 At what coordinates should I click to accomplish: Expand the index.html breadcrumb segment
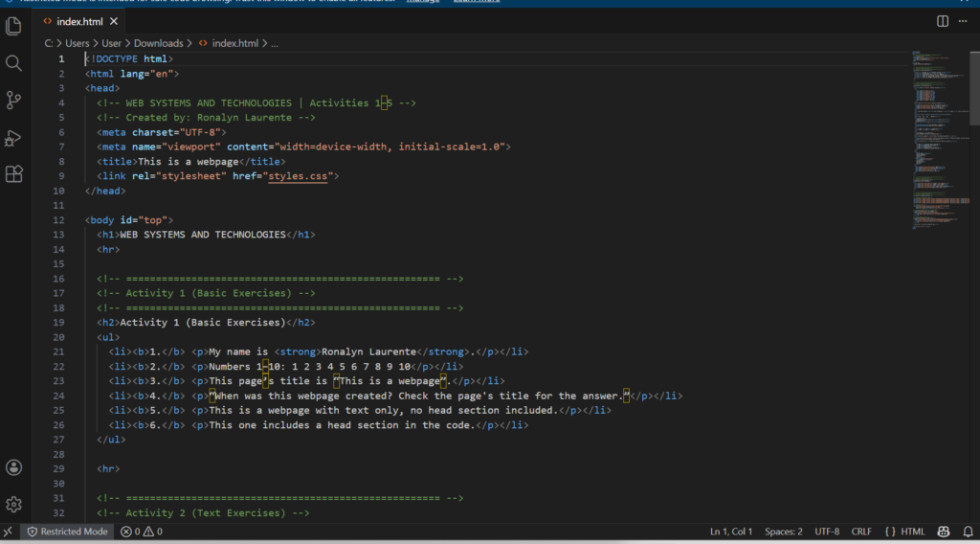pyautogui.click(x=234, y=43)
